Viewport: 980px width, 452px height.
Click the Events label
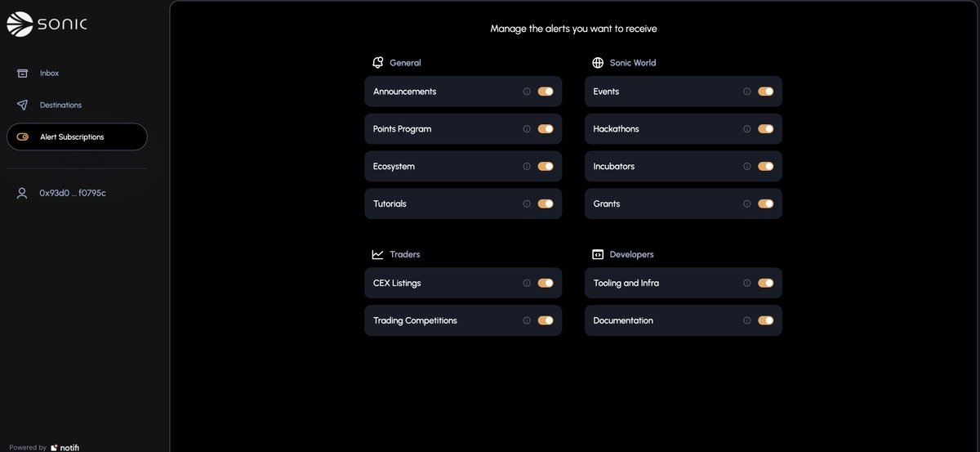pos(606,92)
